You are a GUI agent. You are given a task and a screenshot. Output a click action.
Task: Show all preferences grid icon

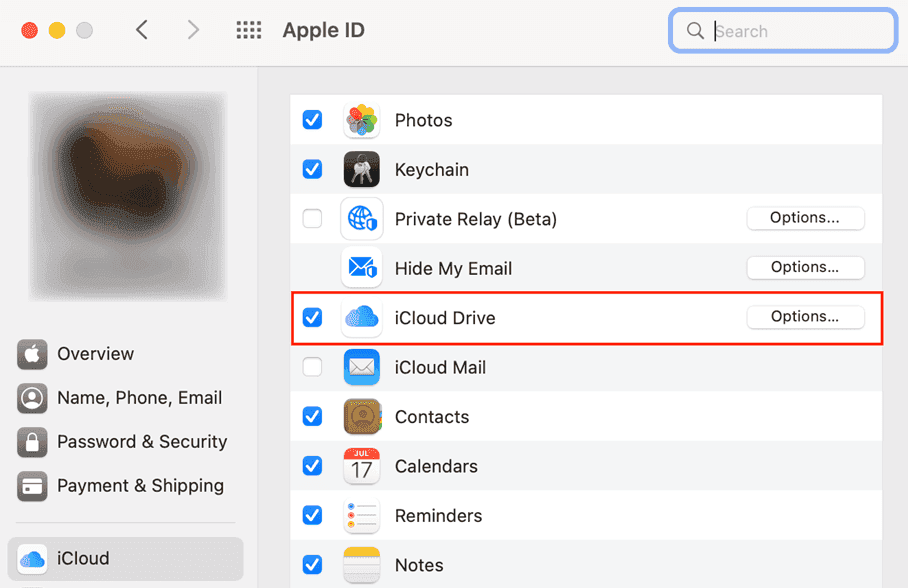[248, 30]
